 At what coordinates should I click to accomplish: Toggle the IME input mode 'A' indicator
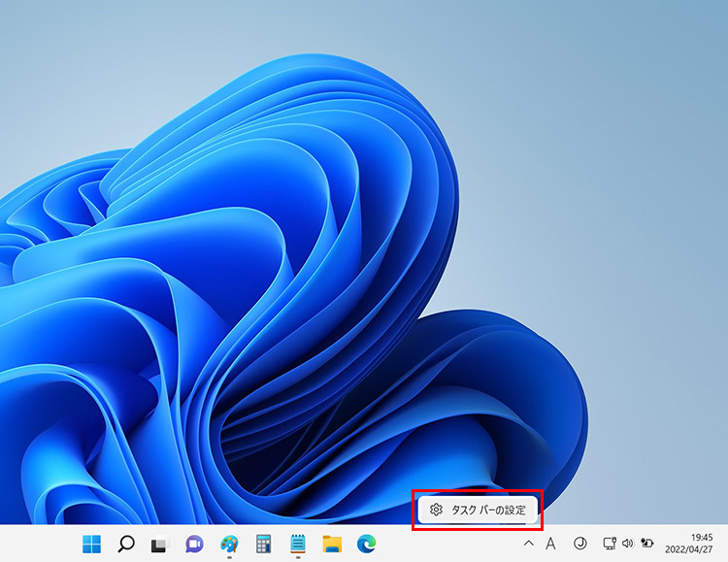[x=550, y=544]
